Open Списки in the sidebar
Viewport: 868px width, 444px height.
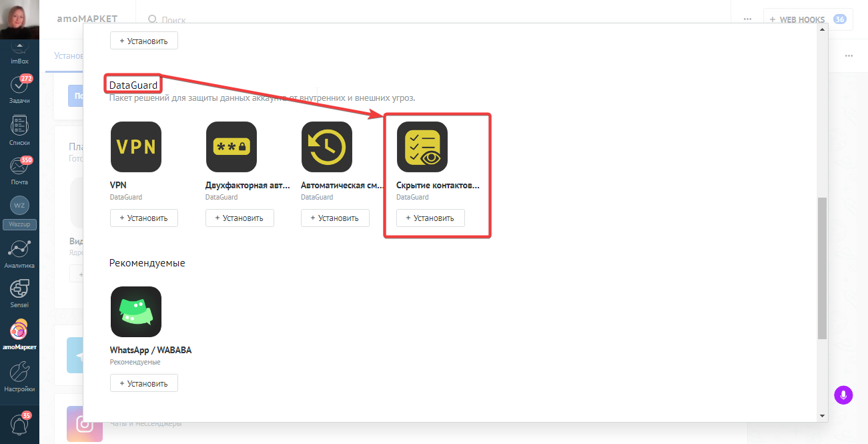tap(19, 131)
